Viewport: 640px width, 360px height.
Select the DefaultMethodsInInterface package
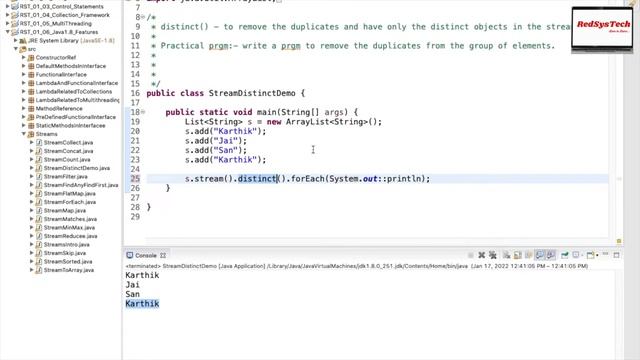(x=70, y=66)
